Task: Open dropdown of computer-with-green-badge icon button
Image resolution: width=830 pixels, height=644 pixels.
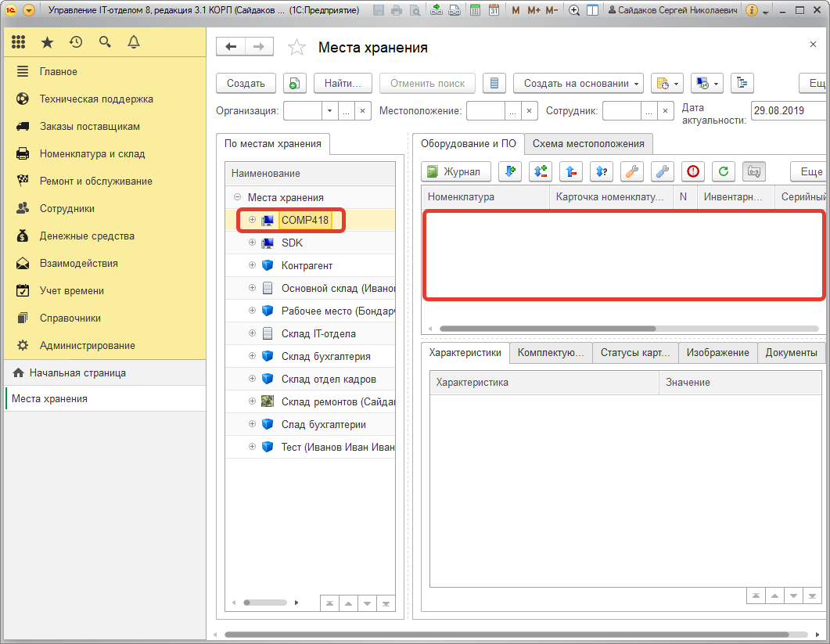Action: [x=707, y=83]
